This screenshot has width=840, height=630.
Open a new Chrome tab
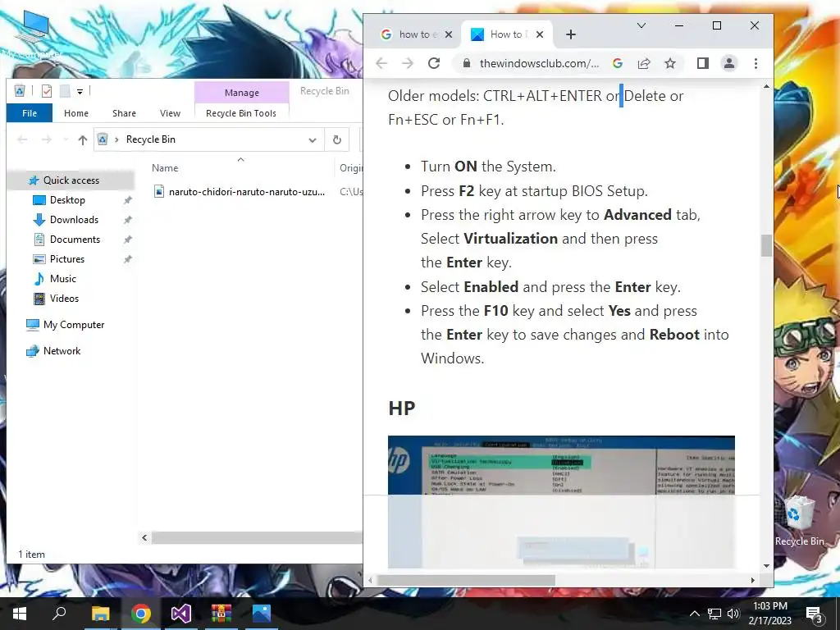571,34
